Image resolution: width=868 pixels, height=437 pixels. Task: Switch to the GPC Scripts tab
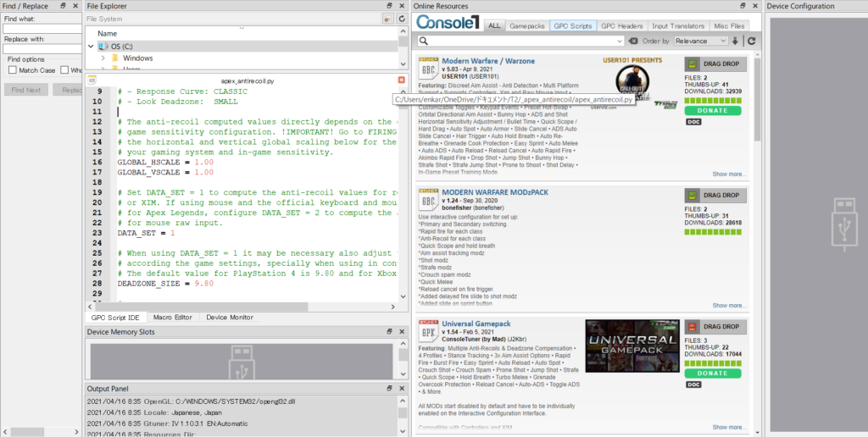(573, 26)
